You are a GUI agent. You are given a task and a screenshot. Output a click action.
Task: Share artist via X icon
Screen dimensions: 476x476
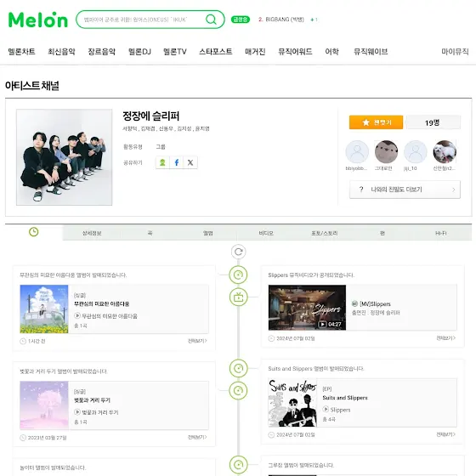click(x=190, y=162)
